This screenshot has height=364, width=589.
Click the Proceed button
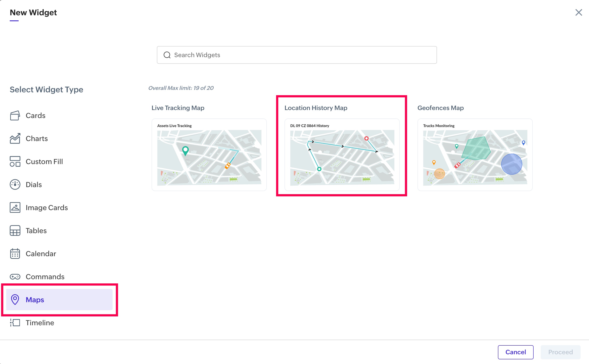coord(560,352)
